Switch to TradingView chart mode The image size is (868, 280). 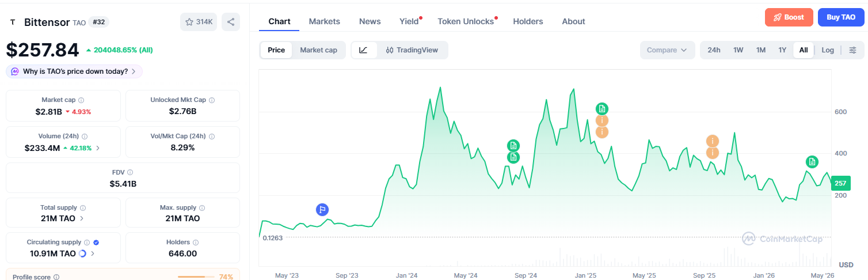pos(412,50)
